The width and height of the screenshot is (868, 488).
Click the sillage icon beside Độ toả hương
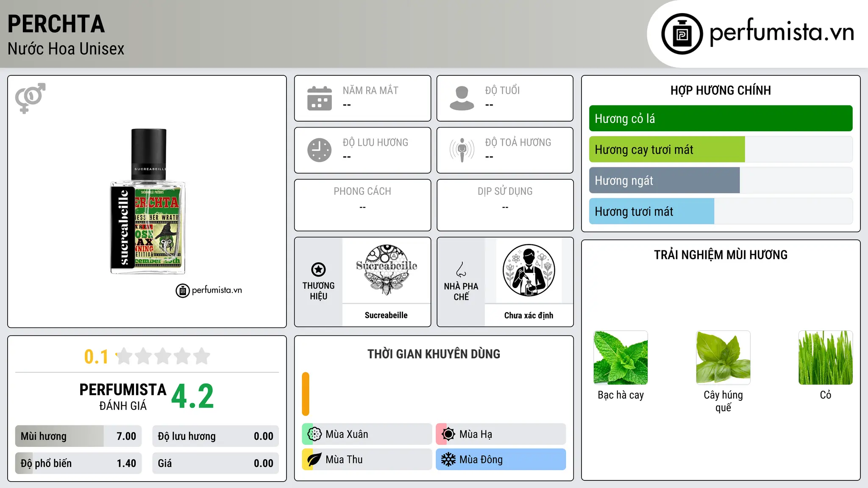pyautogui.click(x=462, y=150)
